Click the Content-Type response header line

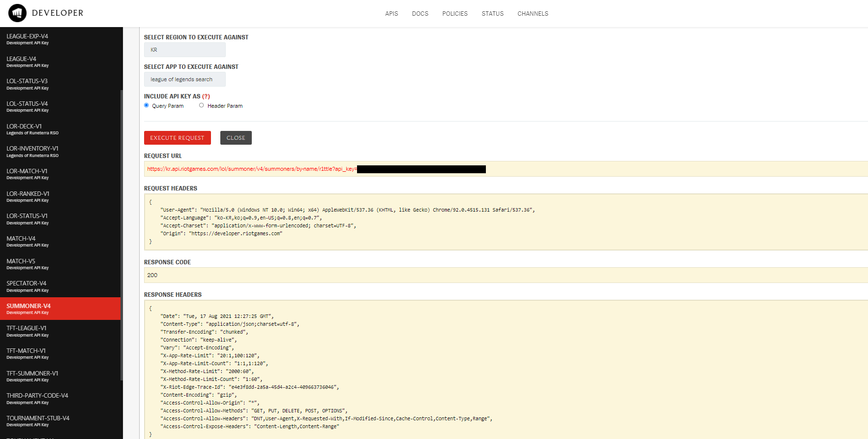230,324
